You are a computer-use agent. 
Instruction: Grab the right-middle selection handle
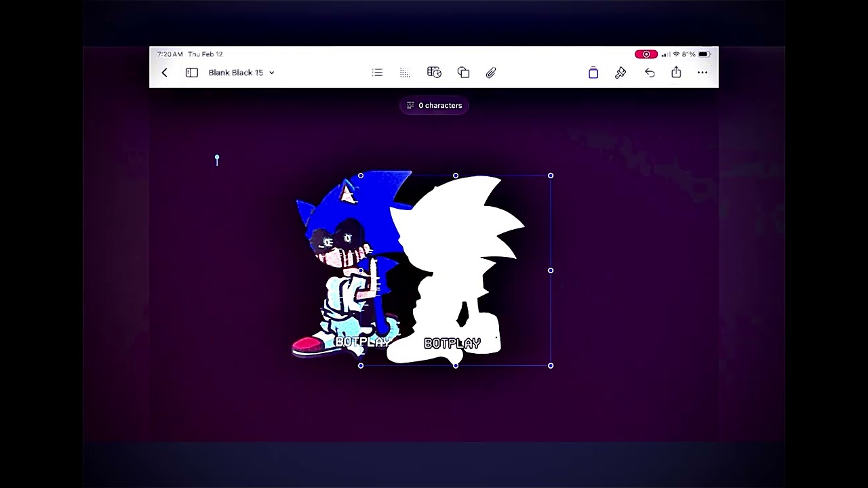coord(551,270)
